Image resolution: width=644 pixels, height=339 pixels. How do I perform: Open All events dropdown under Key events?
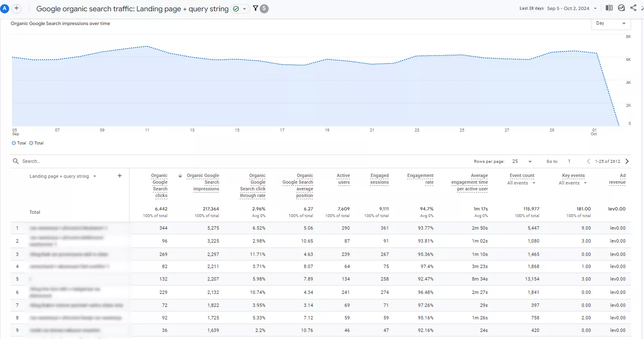573,183
